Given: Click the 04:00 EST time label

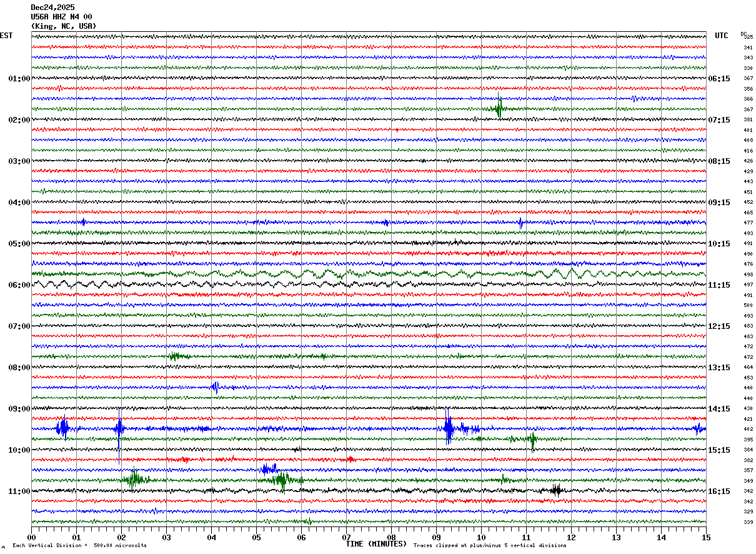Looking at the screenshot, I should click(19, 203).
